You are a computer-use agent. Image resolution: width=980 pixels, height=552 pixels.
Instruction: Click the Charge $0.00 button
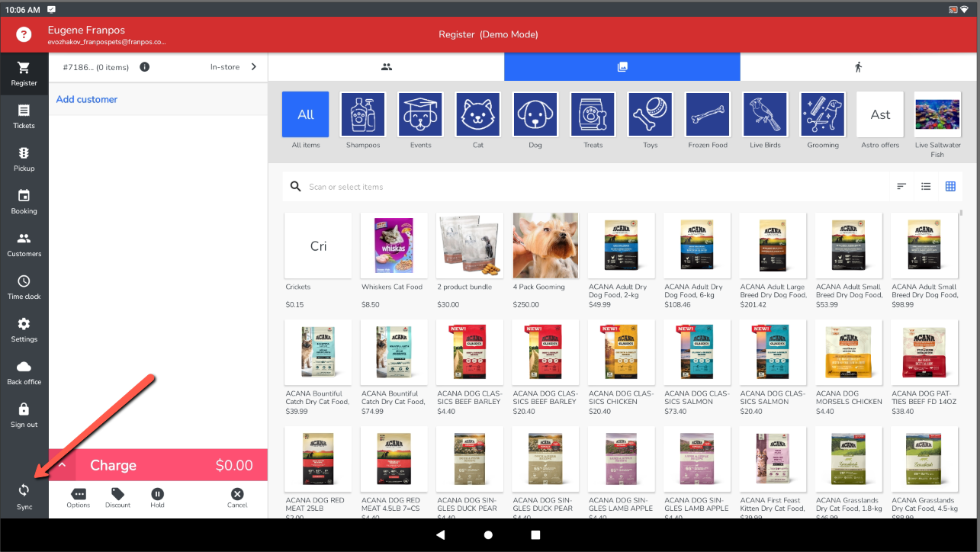pos(158,465)
